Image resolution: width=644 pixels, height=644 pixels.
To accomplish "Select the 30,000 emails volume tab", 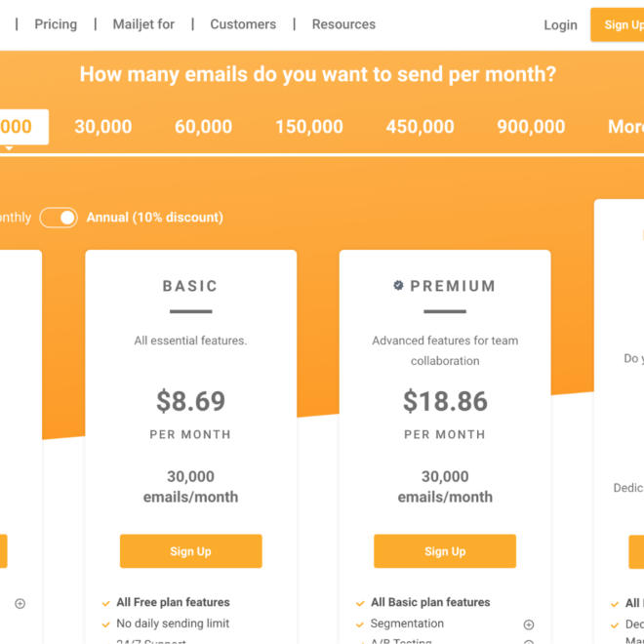I will (103, 127).
